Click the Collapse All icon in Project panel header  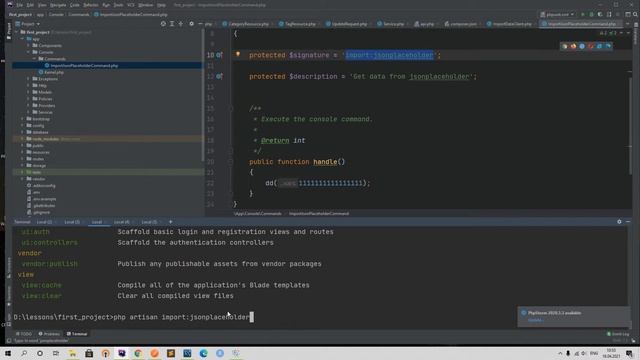tap(181, 24)
